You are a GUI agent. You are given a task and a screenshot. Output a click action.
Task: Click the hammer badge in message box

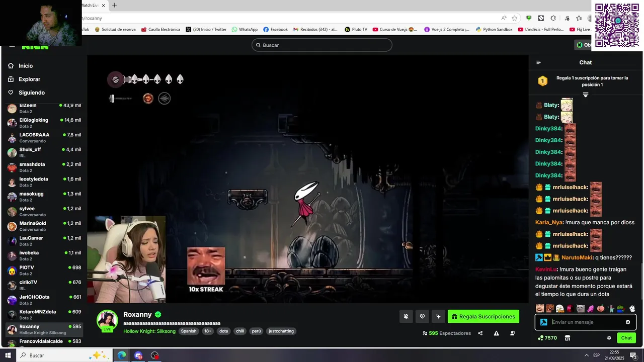pyautogui.click(x=544, y=322)
